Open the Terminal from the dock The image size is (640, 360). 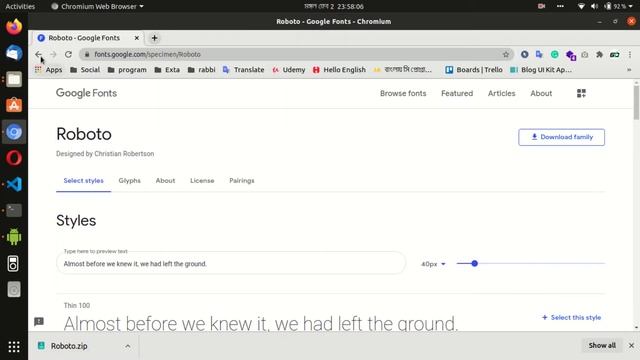(14, 211)
